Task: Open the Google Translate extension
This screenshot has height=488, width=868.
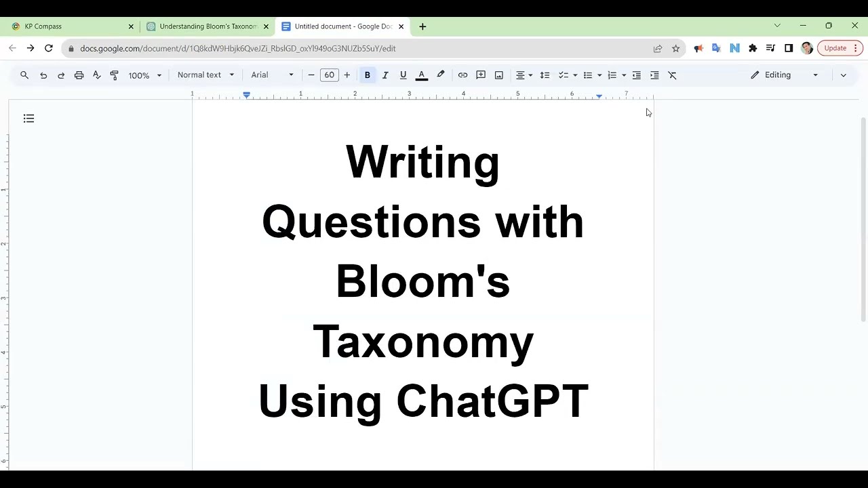Action: 716,48
